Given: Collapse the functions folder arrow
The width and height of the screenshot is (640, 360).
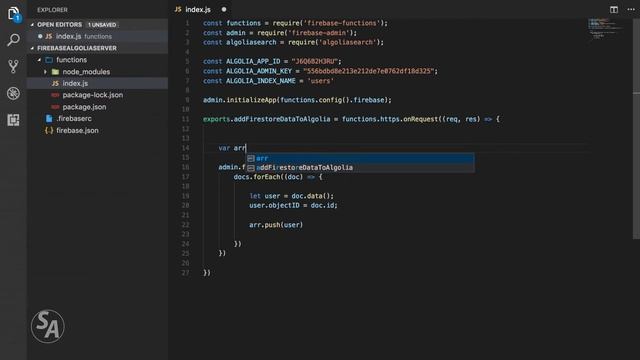Looking at the screenshot, I should point(39,60).
